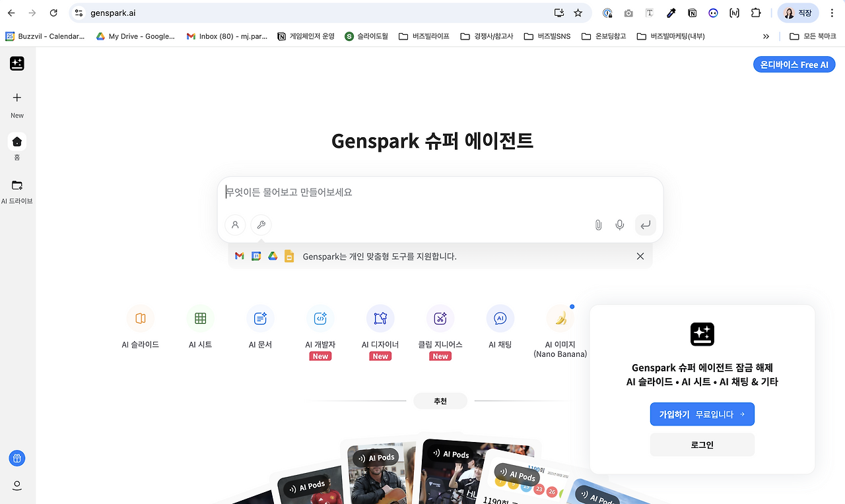Open the AI 디자이너 tool
Screen dimensions: 845x504
click(380, 327)
